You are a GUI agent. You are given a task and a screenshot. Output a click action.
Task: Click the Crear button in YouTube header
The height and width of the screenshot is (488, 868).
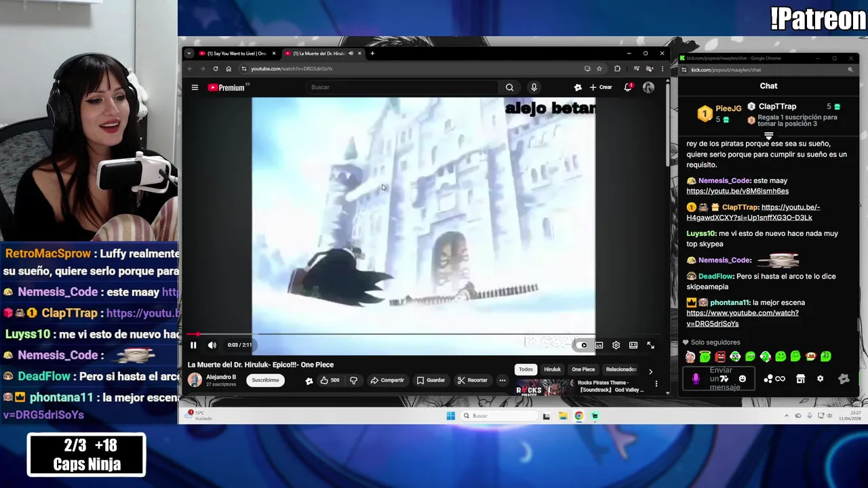pyautogui.click(x=601, y=87)
